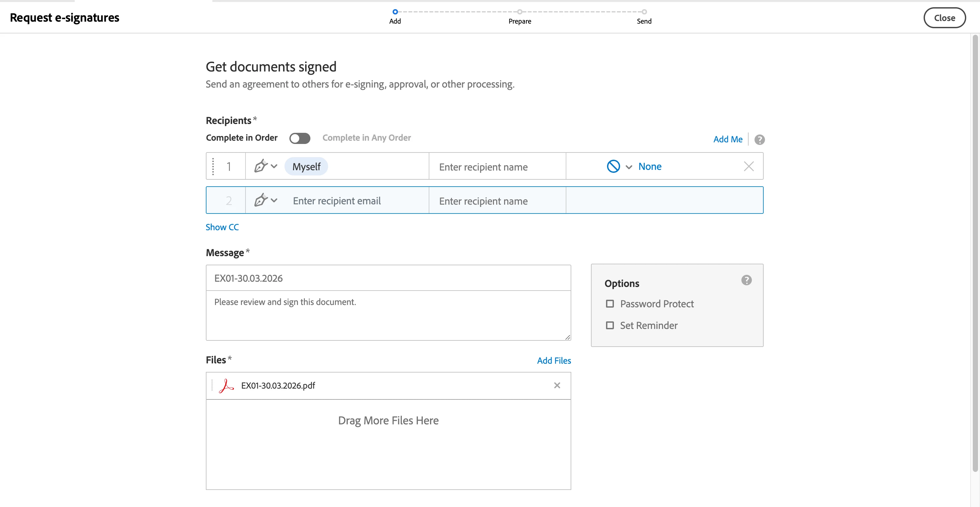The image size is (980, 507).
Task: Open the None authentication dropdown
Action: pyautogui.click(x=649, y=166)
